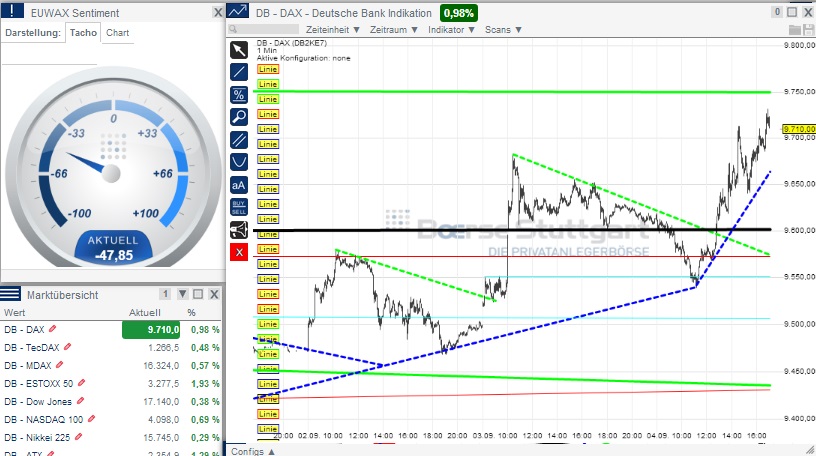Select the DB - ESTOXX 50 row

click(x=111, y=383)
